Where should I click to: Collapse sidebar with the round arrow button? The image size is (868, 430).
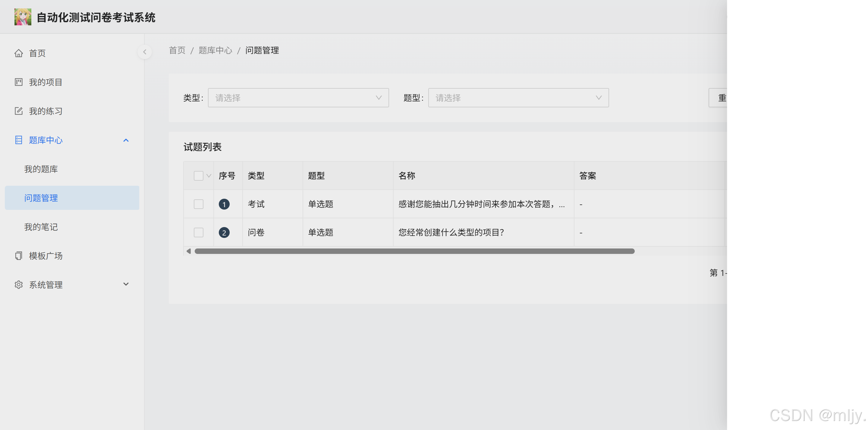pos(145,52)
